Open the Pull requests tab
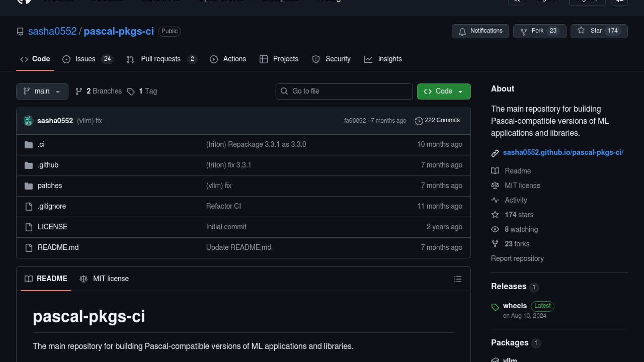644x362 pixels. tap(161, 59)
